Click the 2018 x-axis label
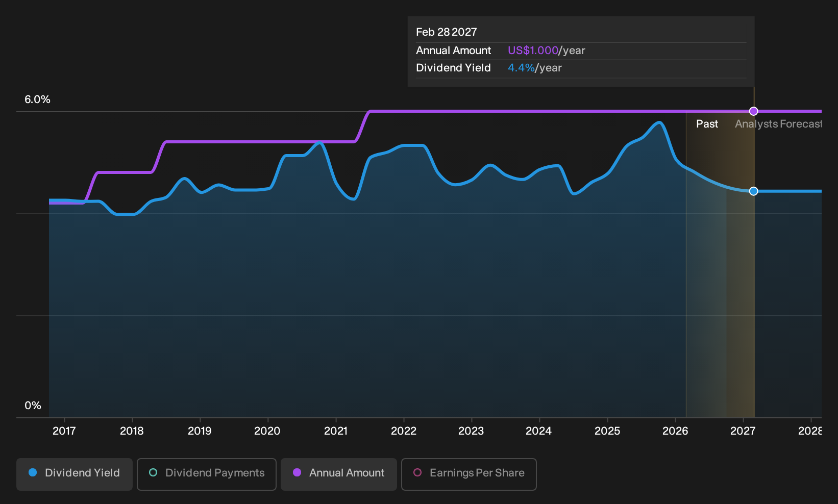The width and height of the screenshot is (838, 504). [132, 431]
